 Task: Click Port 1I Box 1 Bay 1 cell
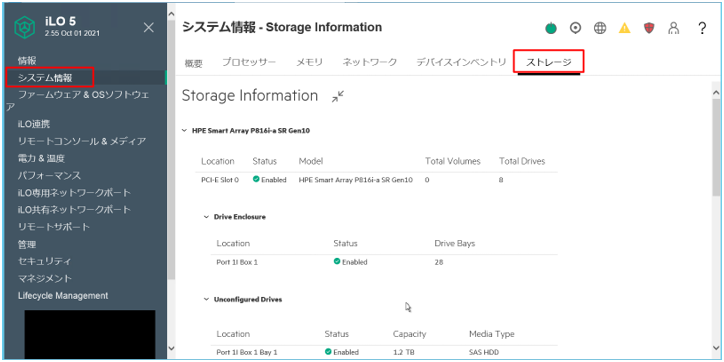[x=247, y=352]
